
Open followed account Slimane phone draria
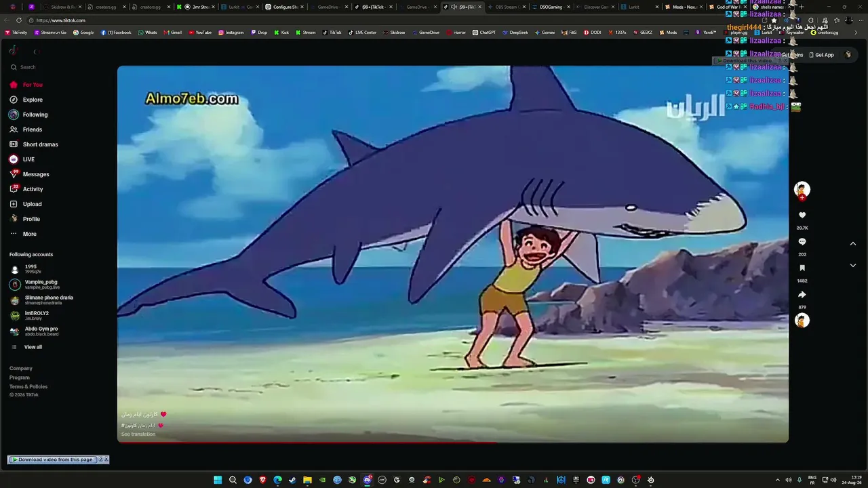41,300
